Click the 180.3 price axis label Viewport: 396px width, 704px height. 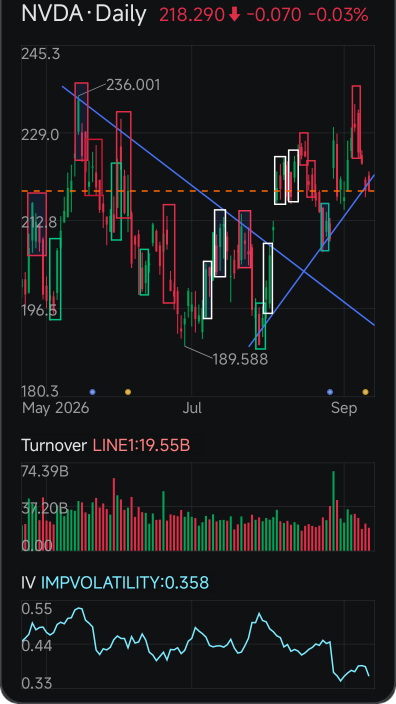tap(40, 391)
